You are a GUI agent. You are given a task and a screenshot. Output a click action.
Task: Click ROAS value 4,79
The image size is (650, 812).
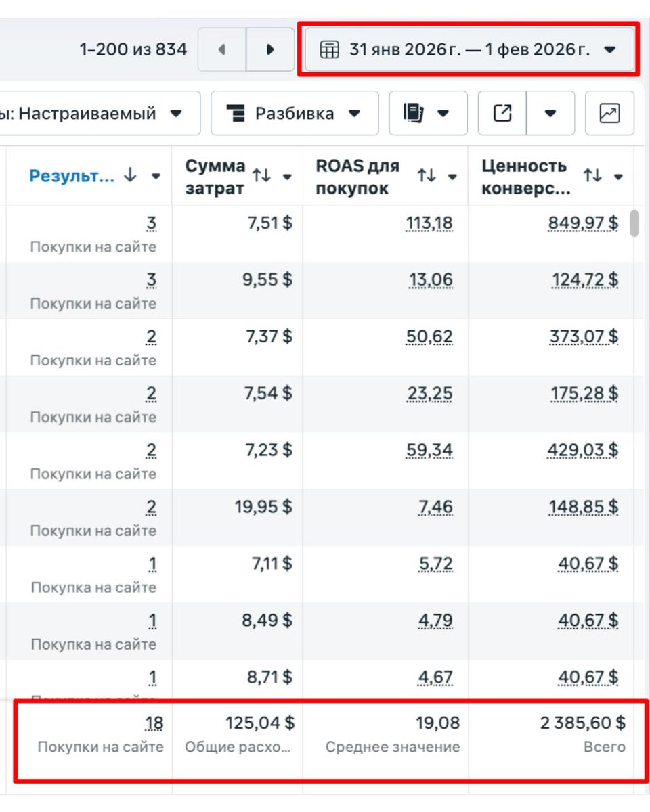[x=436, y=621]
